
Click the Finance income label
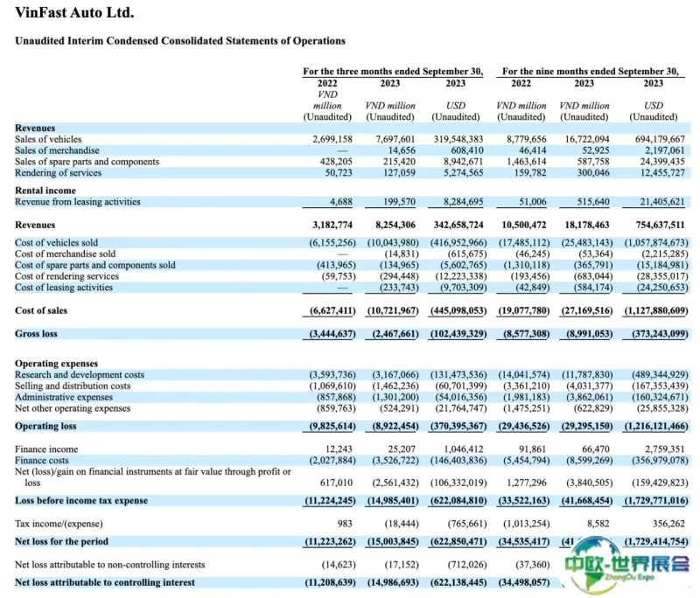[x=46, y=449]
